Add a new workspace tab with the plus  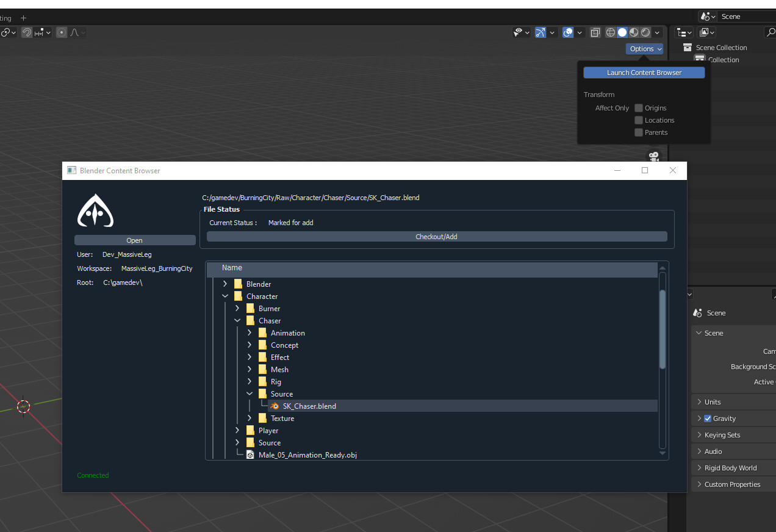[23, 17]
